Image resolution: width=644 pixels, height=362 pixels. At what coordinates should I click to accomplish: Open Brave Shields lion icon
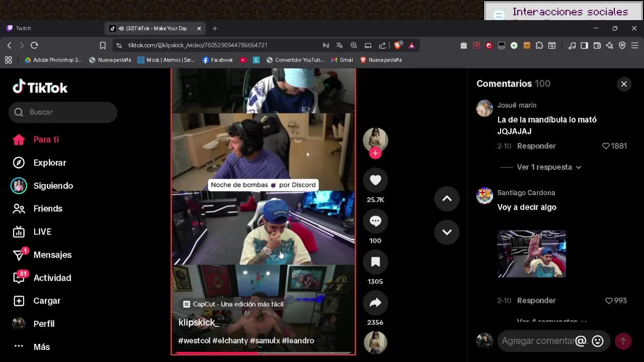point(397,45)
